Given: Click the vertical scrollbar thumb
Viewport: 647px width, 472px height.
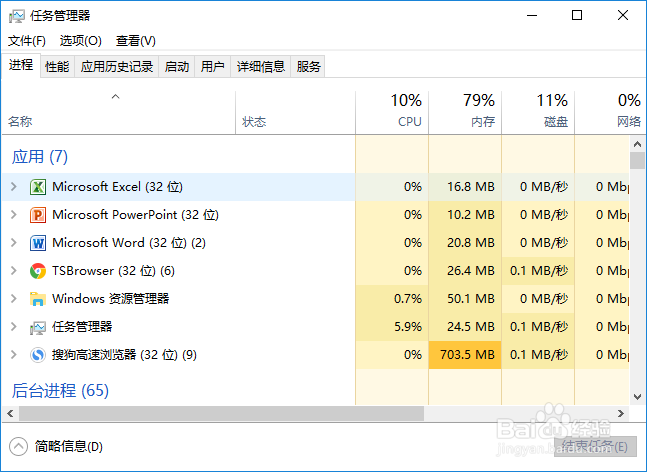Looking at the screenshot, I should [638, 160].
